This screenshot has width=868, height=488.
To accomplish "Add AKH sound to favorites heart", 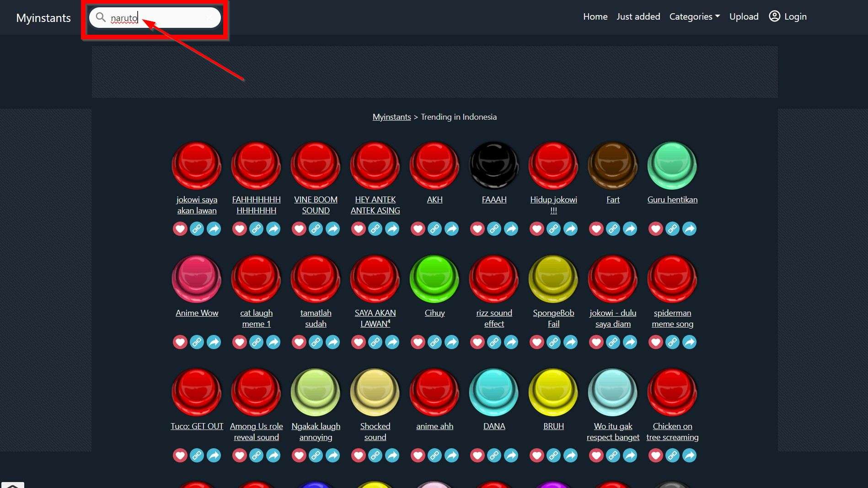I will 418,228.
